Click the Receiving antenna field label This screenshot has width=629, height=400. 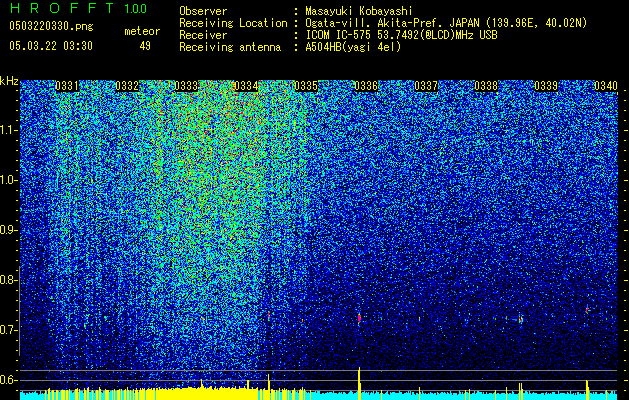click(x=230, y=47)
